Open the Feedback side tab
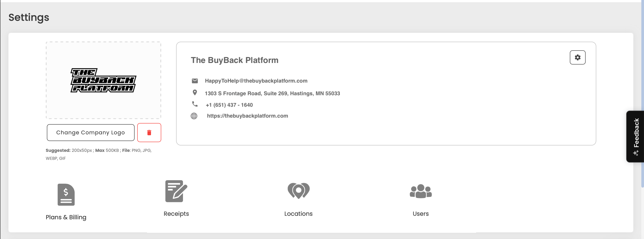This screenshot has height=239, width=644. [635, 137]
